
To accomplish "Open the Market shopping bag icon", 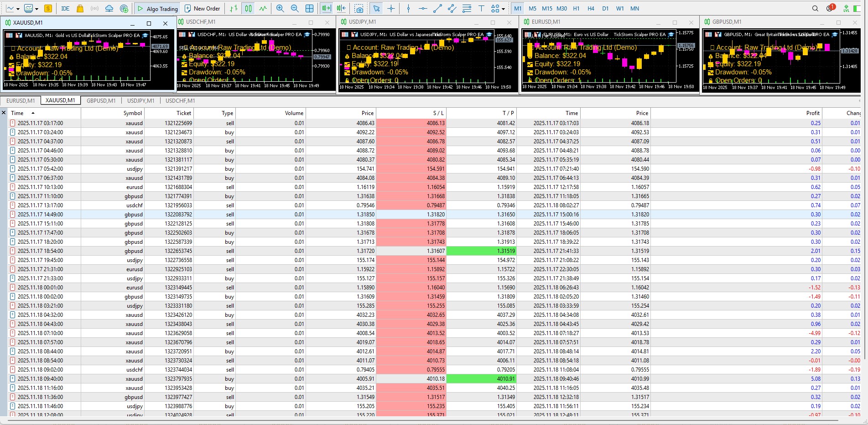I will (x=80, y=8).
